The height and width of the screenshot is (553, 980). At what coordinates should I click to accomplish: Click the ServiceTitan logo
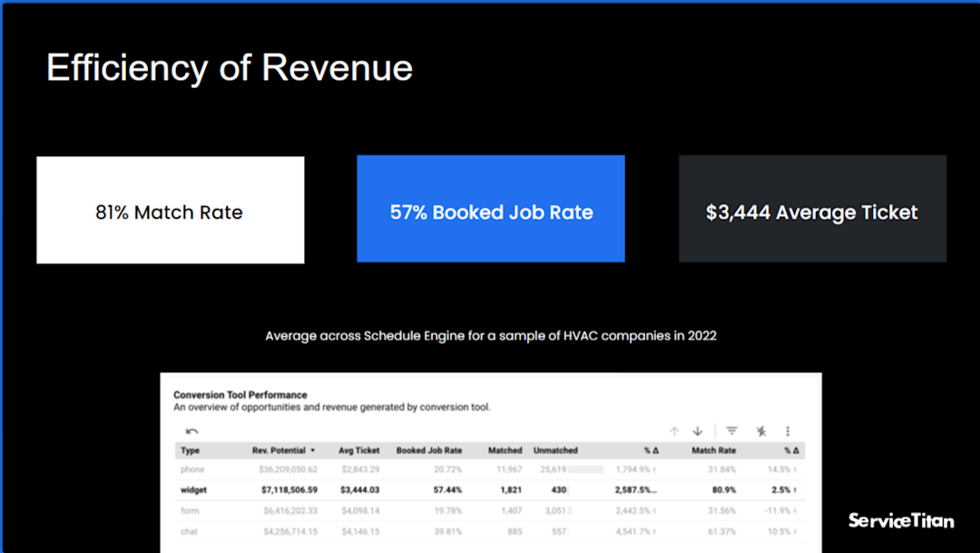point(901,520)
